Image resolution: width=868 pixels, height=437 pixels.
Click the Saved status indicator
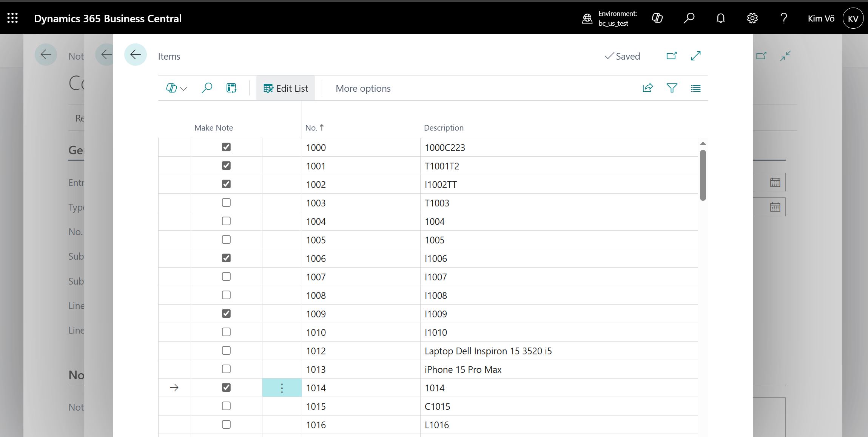[622, 56]
